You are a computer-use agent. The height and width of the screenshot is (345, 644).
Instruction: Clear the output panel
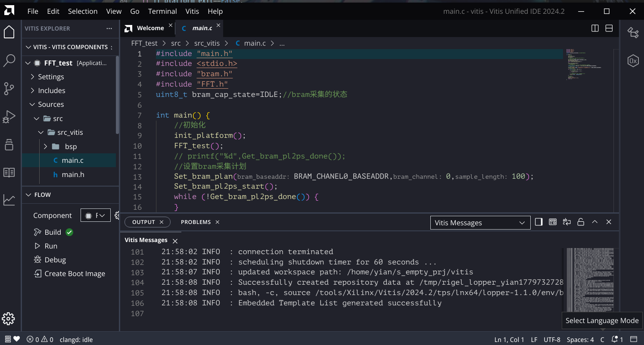(x=553, y=222)
